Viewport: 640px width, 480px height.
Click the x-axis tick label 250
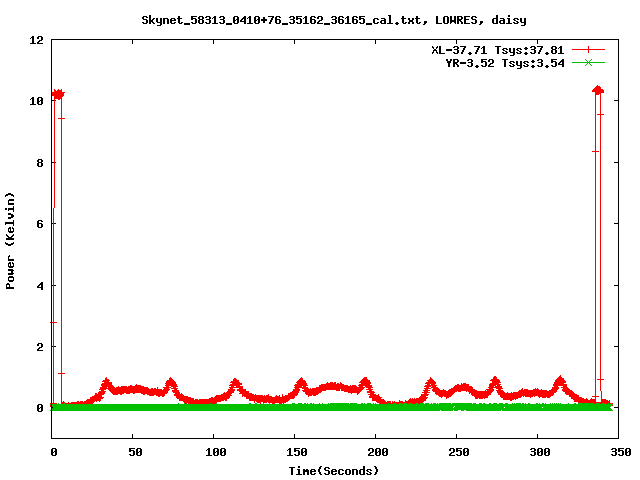(458, 452)
